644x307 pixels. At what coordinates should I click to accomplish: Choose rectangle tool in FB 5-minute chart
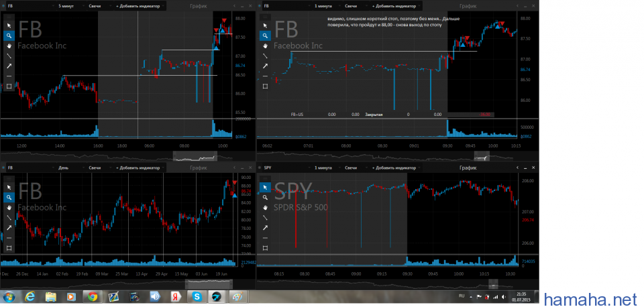(x=9, y=86)
